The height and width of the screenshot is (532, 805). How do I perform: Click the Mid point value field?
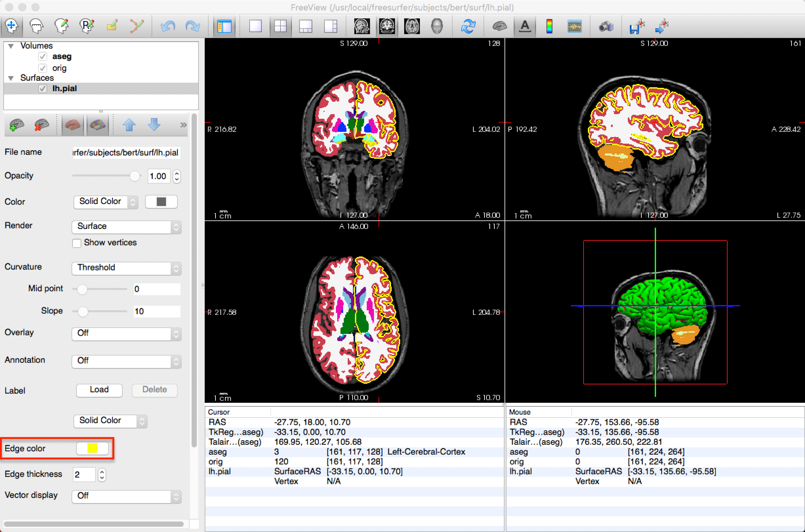[156, 289]
